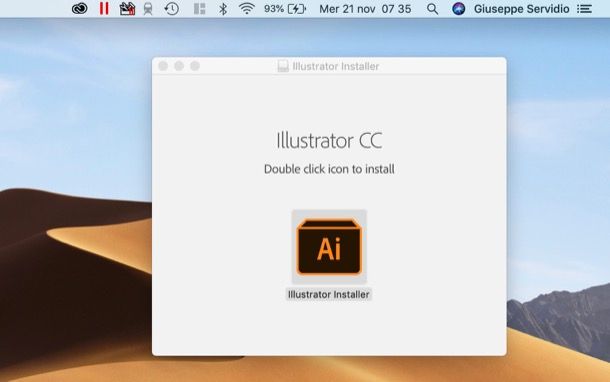Activate the Siri icon
Image resolution: width=610 pixels, height=382 pixels.
click(459, 9)
